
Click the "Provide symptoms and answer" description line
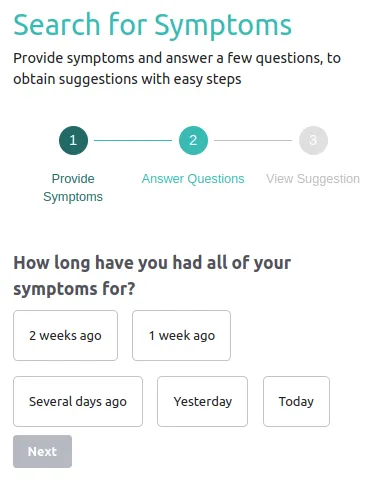[x=177, y=58]
